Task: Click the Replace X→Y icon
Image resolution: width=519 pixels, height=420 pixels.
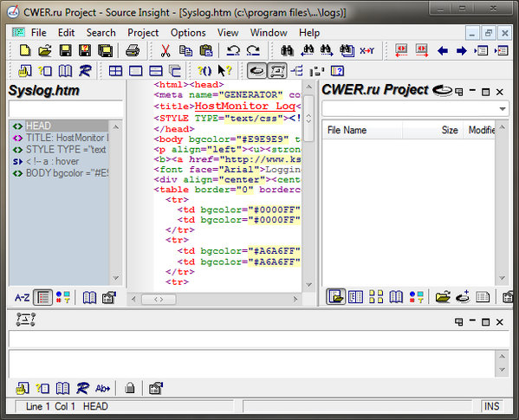Action: (367, 50)
